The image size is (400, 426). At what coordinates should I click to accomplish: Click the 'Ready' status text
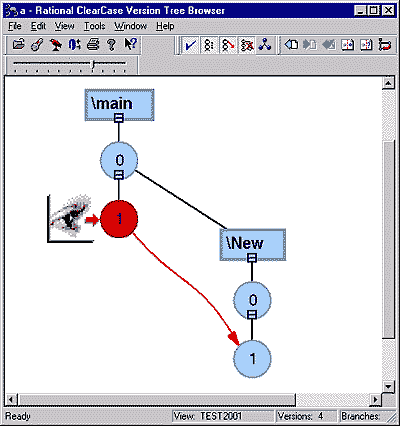[x=18, y=416]
